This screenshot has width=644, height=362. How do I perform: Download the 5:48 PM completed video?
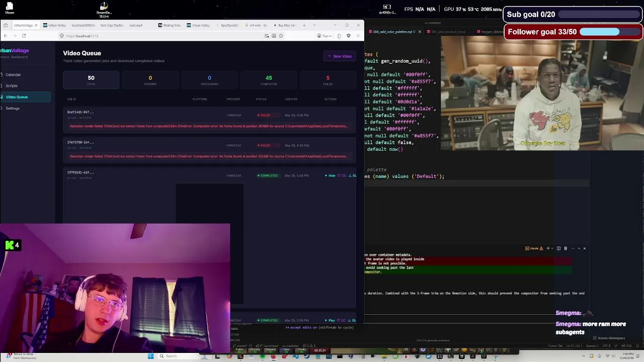click(x=353, y=175)
